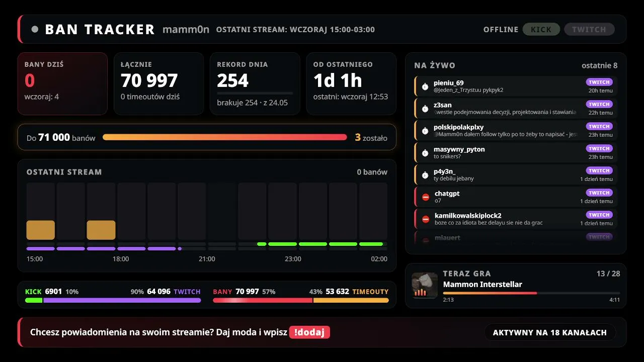Click the '20h temu' timestamp
644x362 pixels.
pos(601,90)
